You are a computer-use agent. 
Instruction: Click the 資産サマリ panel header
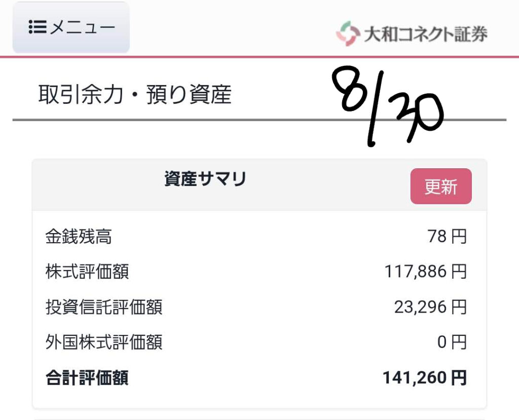[x=259, y=185]
